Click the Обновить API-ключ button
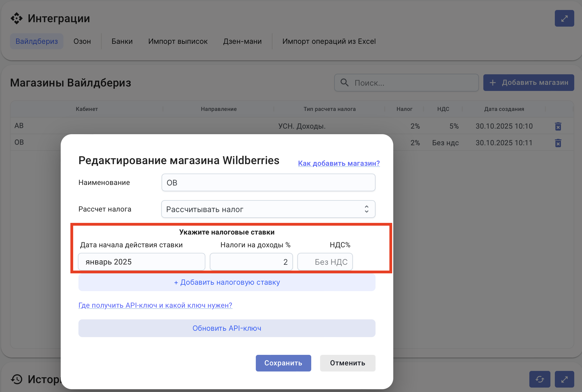582x392 pixels. pos(227,328)
